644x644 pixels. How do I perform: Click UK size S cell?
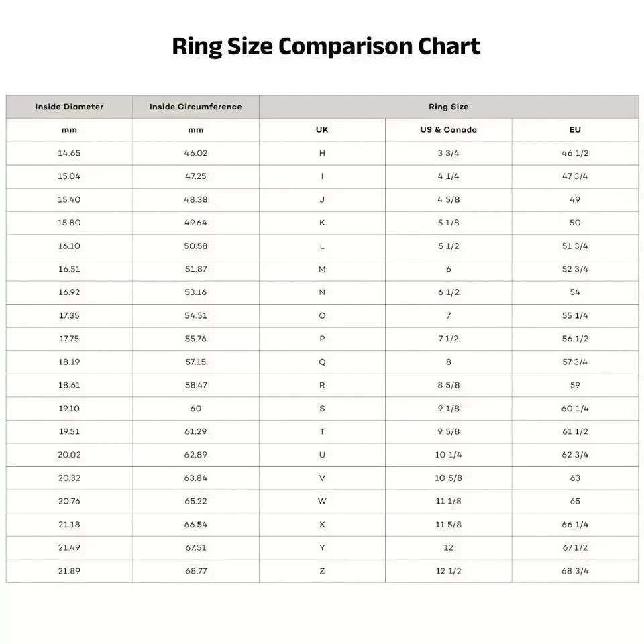322,409
